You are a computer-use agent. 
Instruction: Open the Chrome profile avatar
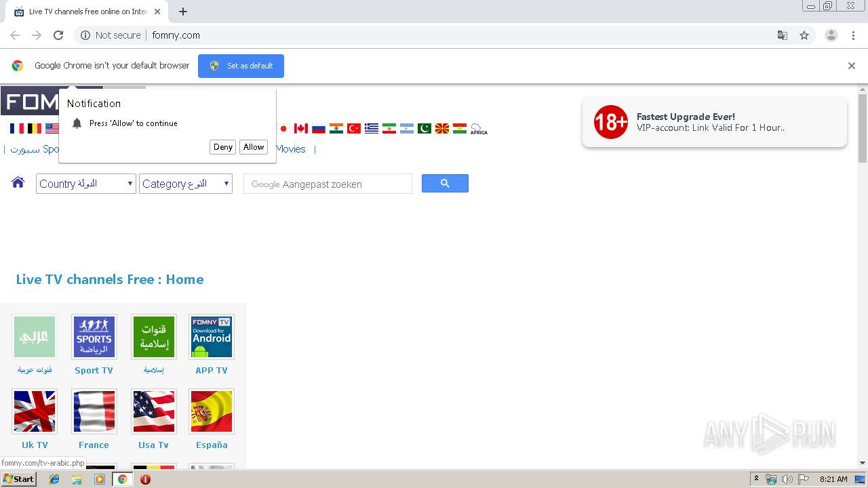click(831, 35)
